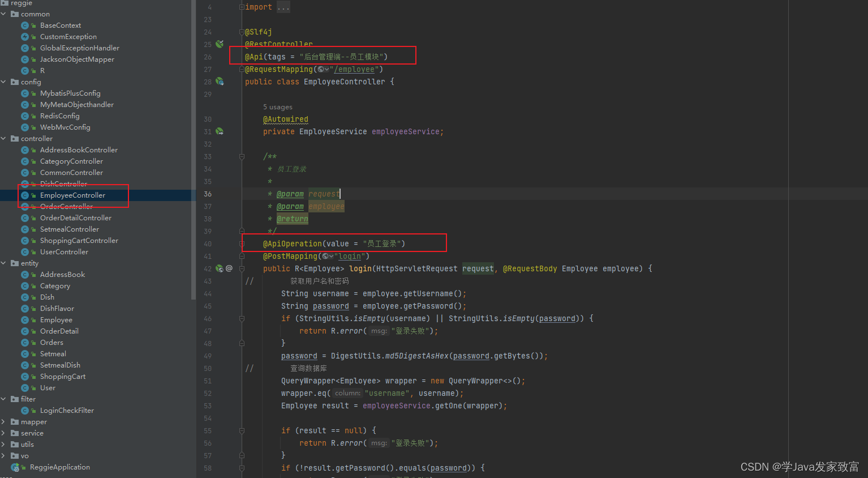This screenshot has width=868, height=478.
Task: Collapse the config package node
Action: coord(3,82)
